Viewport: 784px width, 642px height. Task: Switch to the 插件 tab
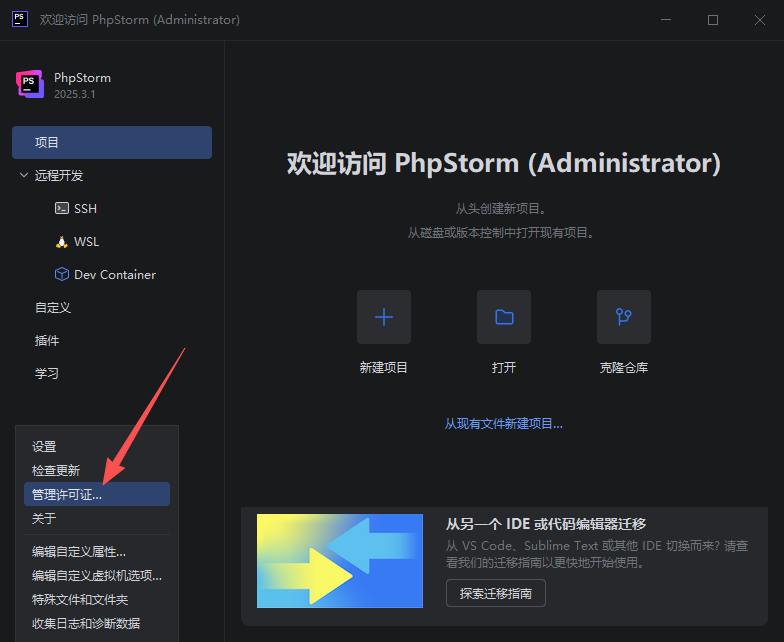pos(47,340)
